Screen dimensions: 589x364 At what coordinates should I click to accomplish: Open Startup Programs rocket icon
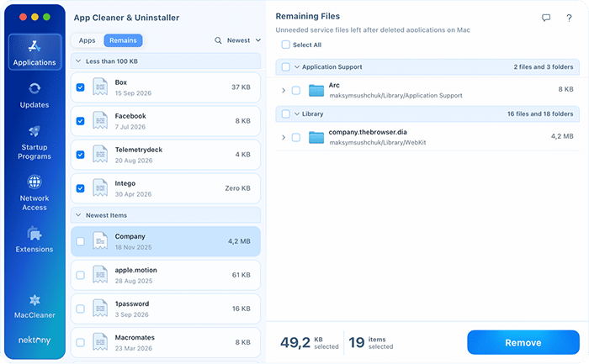click(34, 131)
